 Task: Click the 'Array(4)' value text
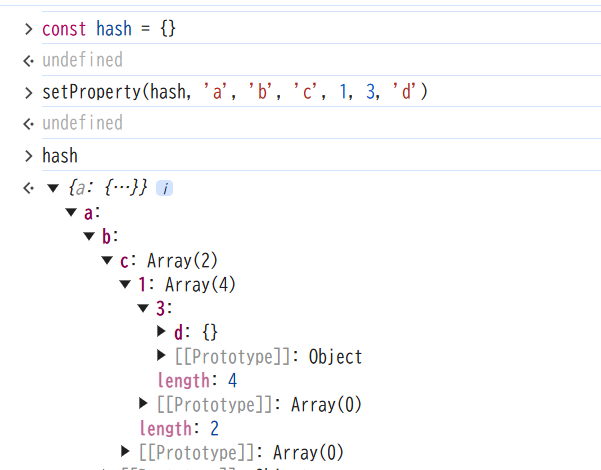click(x=200, y=285)
